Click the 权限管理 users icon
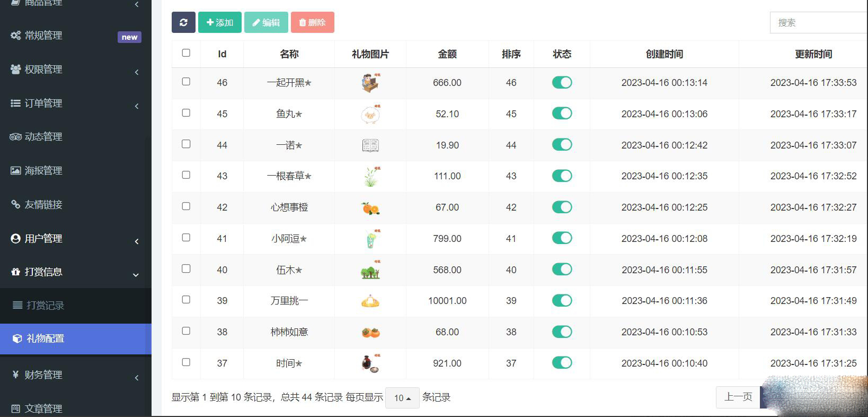Image resolution: width=868 pixels, height=417 pixels. [x=15, y=69]
